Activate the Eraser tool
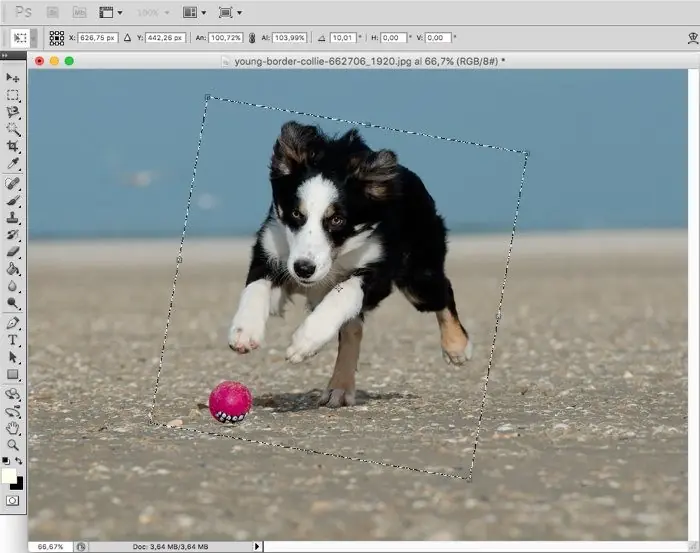Screen dimensions: 700x553 point(13,251)
